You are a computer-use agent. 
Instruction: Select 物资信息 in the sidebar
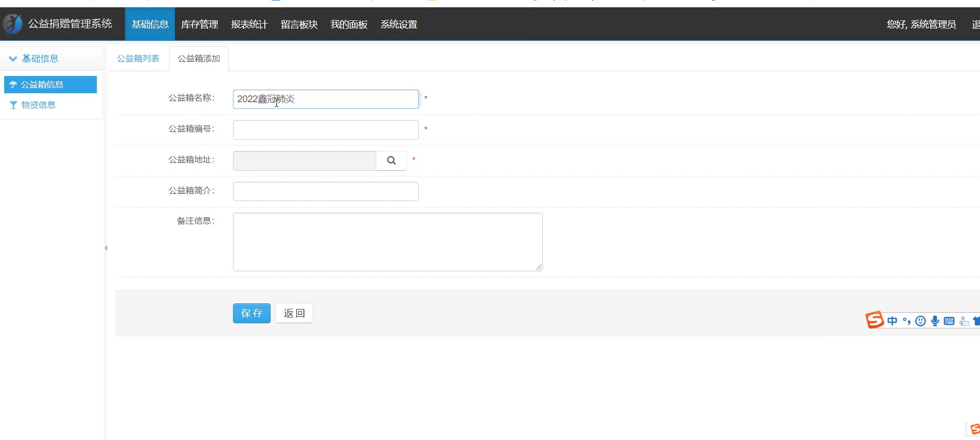[x=38, y=105]
